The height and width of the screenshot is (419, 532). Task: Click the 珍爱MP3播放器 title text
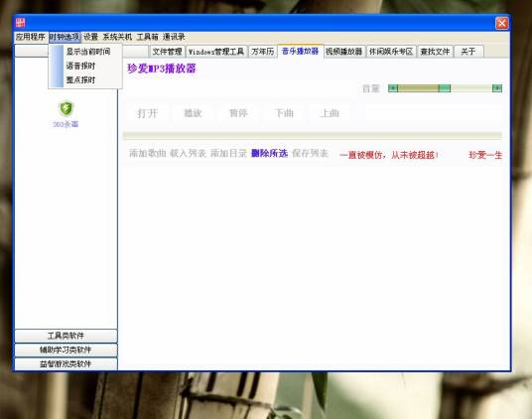162,69
